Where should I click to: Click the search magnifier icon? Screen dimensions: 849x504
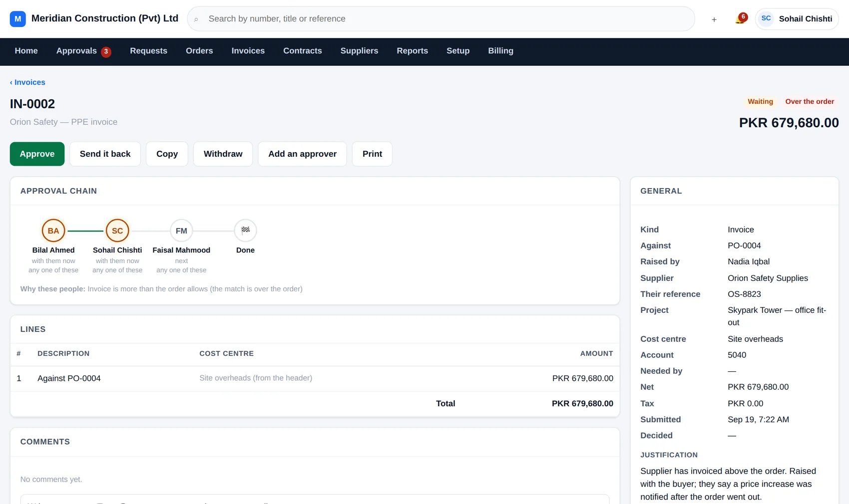(196, 19)
